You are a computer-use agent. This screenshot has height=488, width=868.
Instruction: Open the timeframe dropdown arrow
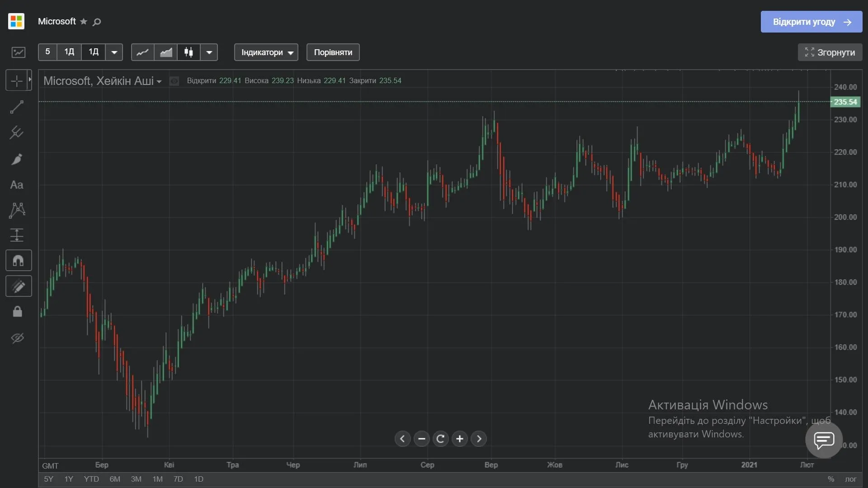(x=114, y=52)
